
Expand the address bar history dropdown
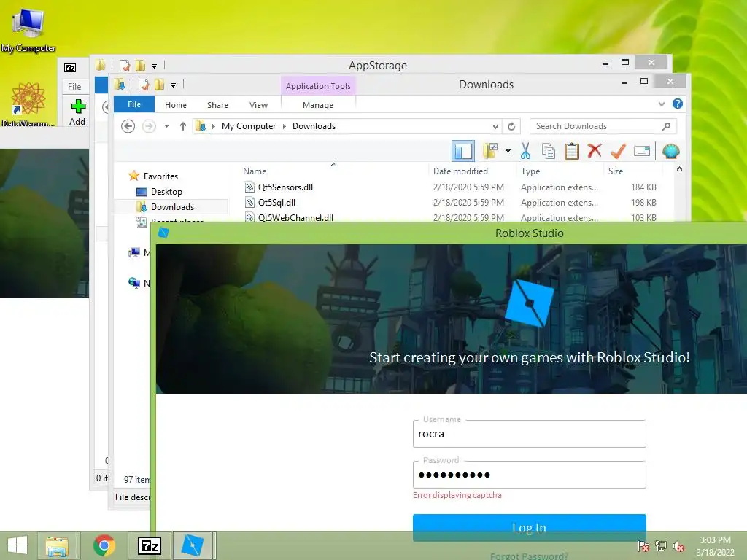(495, 126)
